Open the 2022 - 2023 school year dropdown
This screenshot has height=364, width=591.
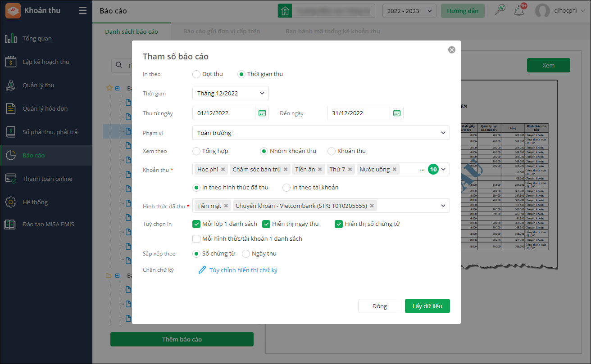tap(409, 11)
